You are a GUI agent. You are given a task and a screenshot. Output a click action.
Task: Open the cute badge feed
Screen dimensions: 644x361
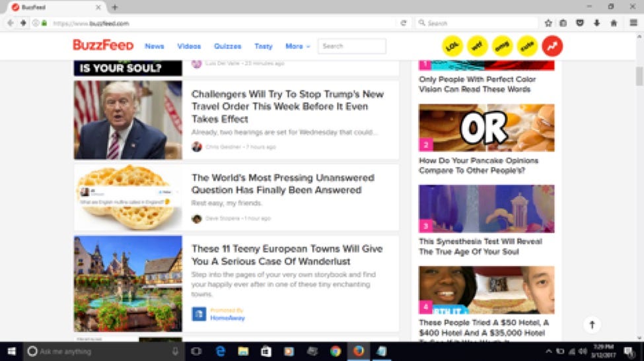(527, 46)
